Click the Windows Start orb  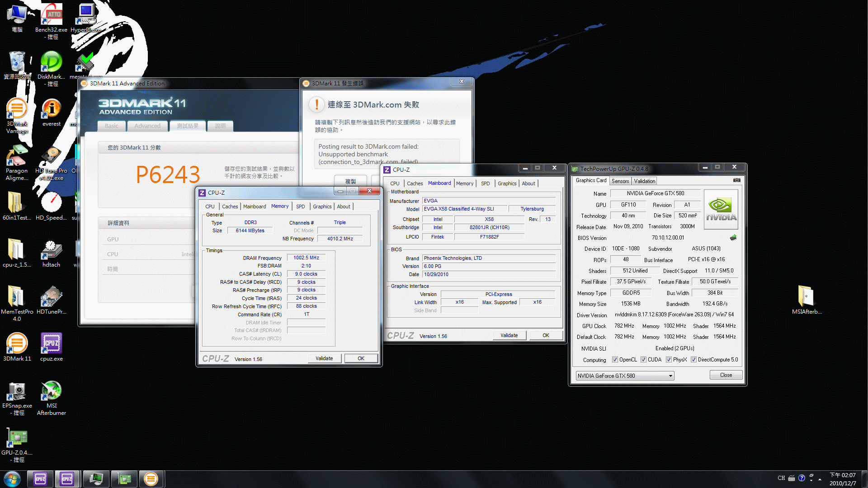tap(12, 479)
